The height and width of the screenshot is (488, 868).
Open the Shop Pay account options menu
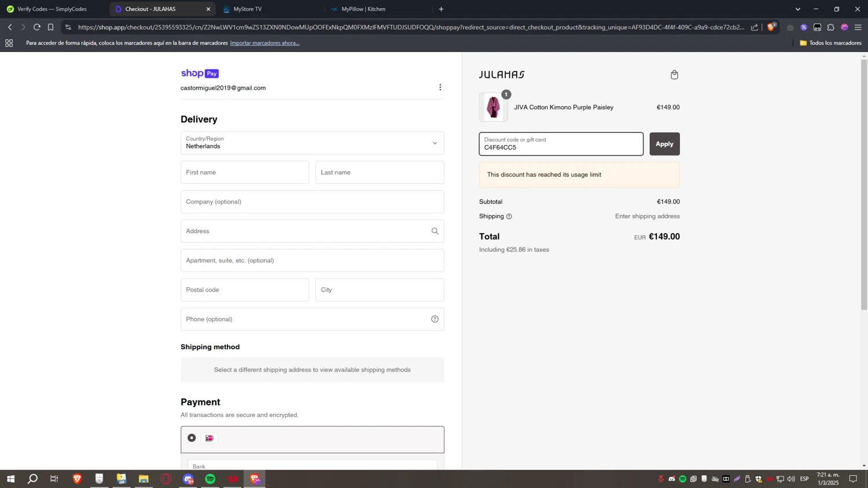(x=440, y=87)
